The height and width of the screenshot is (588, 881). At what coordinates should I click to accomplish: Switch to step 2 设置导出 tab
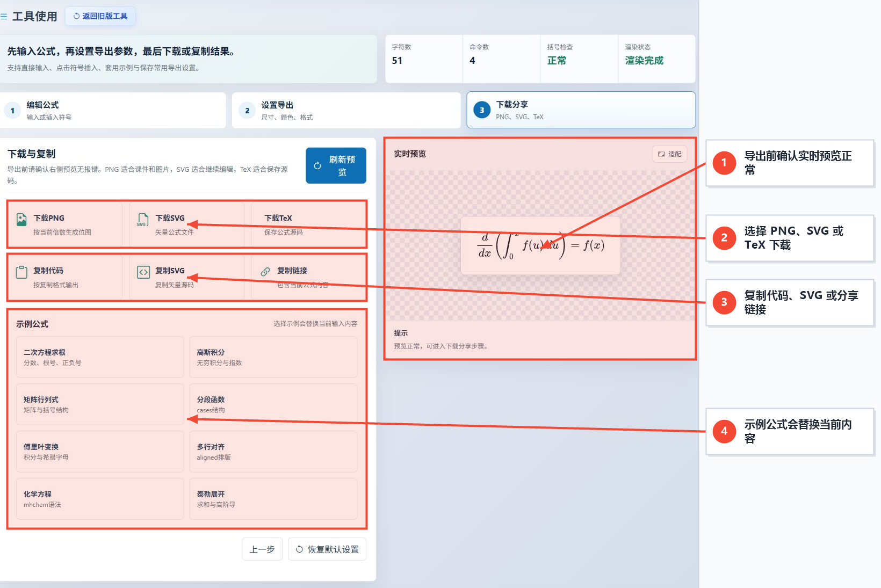pyautogui.click(x=346, y=111)
